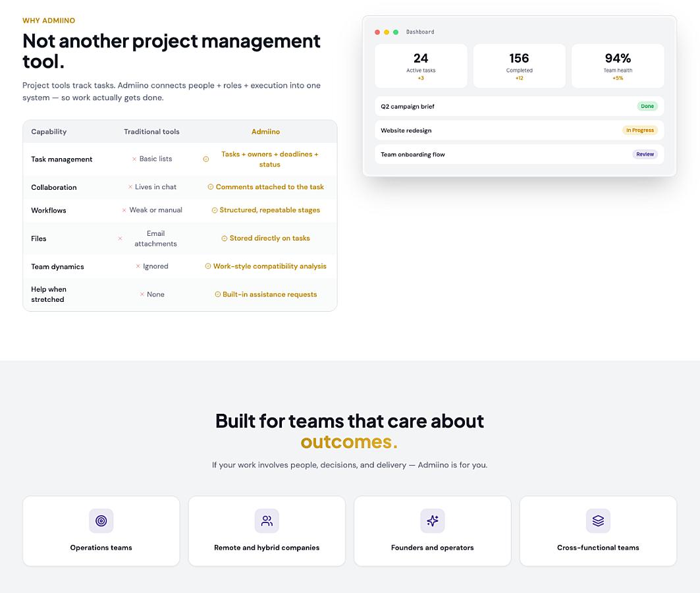Viewport: 700px width, 593px height.
Task: Click the Remote and hybrid companies label
Action: click(x=267, y=548)
